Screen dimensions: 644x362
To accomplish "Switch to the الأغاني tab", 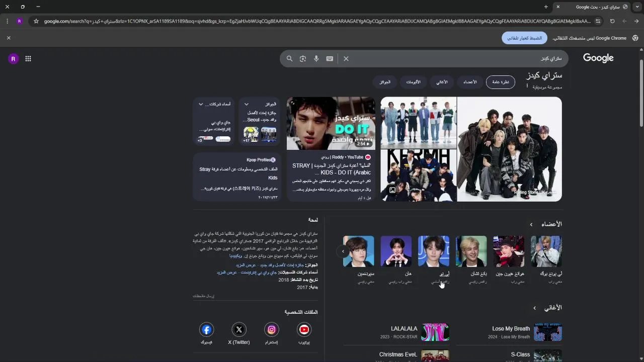I will (442, 82).
